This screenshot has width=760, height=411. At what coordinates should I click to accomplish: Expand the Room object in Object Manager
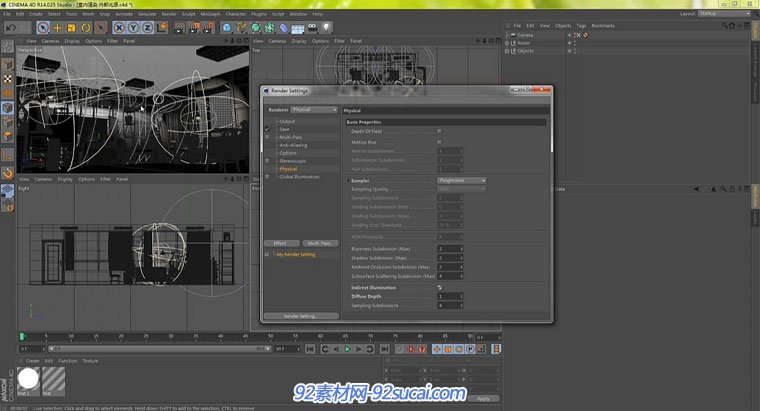pyautogui.click(x=507, y=43)
